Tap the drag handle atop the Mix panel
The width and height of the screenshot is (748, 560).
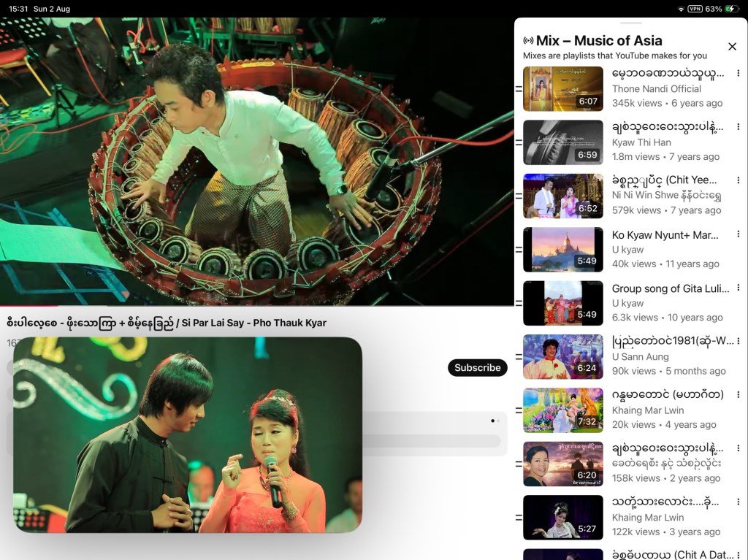point(631,23)
